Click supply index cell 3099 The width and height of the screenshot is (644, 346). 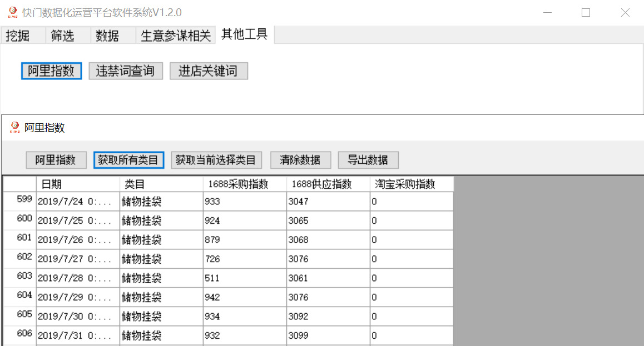click(328, 335)
